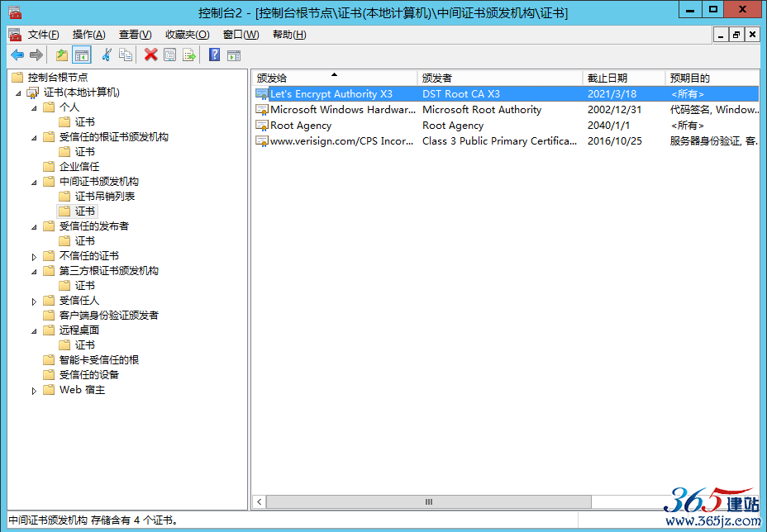Collapse the 证书(本地计算机) node
Image resolution: width=767 pixels, height=532 pixels.
pos(18,93)
